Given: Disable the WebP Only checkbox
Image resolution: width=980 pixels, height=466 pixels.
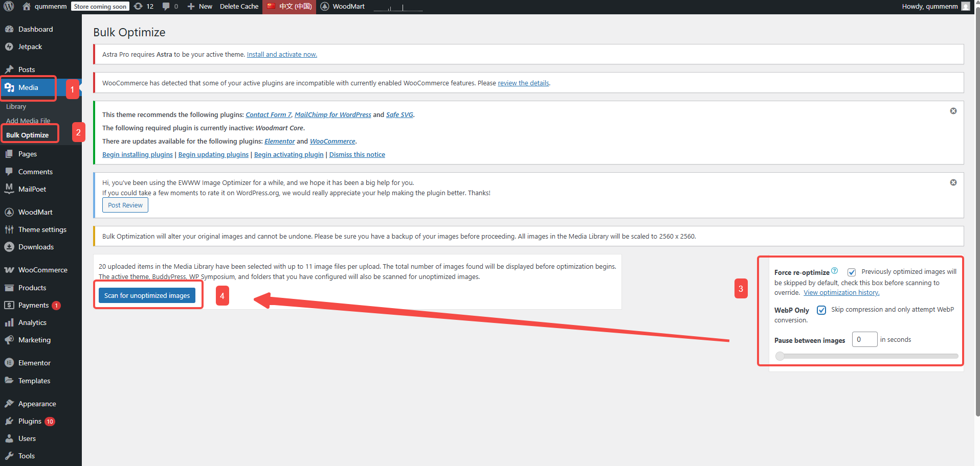Looking at the screenshot, I should (821, 310).
